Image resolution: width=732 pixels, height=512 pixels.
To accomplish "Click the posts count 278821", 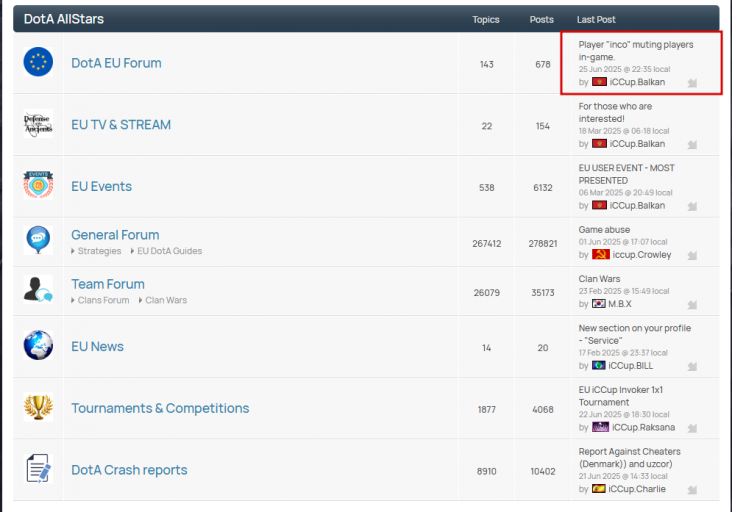I will (542, 244).
